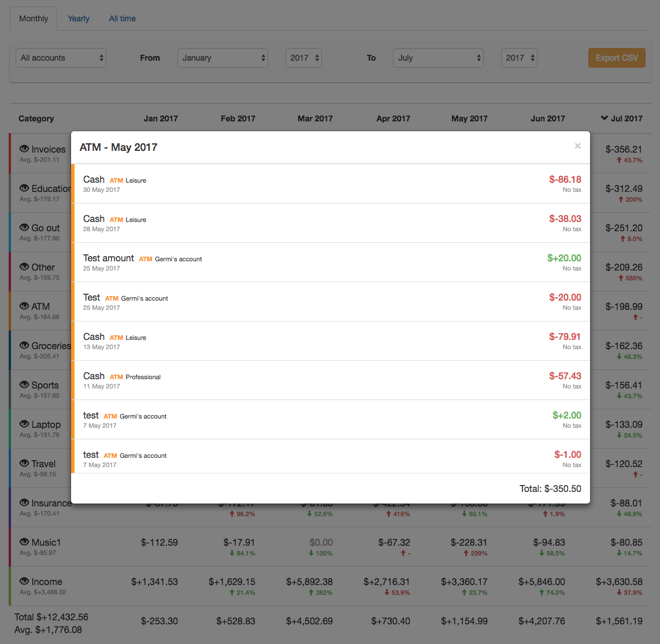Toggle visibility eye for Income category

[x=24, y=582]
